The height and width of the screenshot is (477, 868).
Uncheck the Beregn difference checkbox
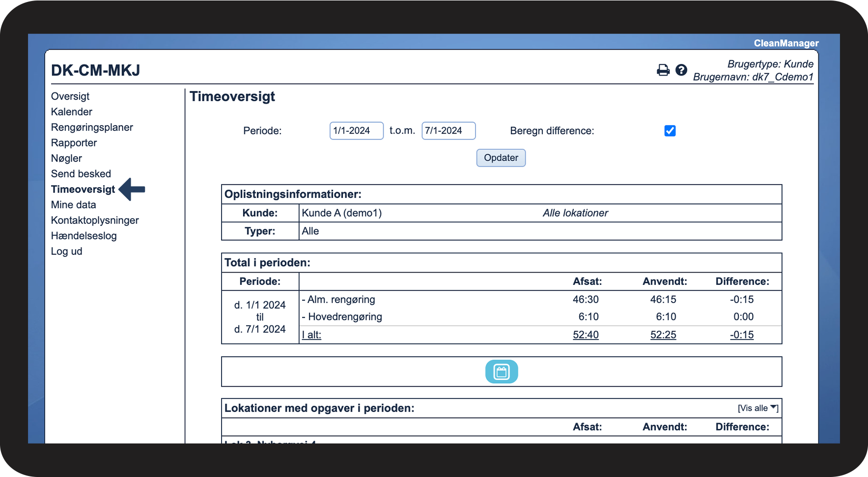coord(670,131)
